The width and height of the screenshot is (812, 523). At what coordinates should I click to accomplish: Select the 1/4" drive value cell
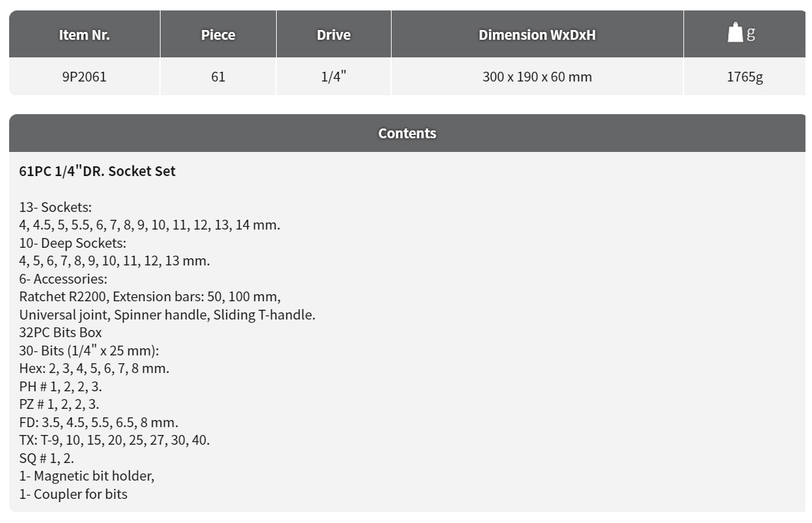(x=334, y=76)
